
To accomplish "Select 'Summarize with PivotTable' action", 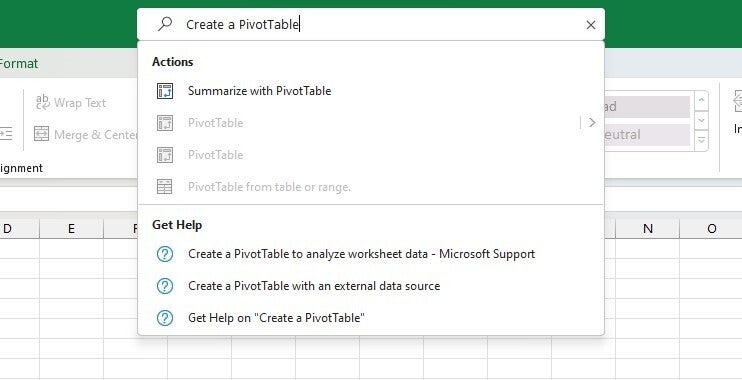I will pyautogui.click(x=371, y=91).
